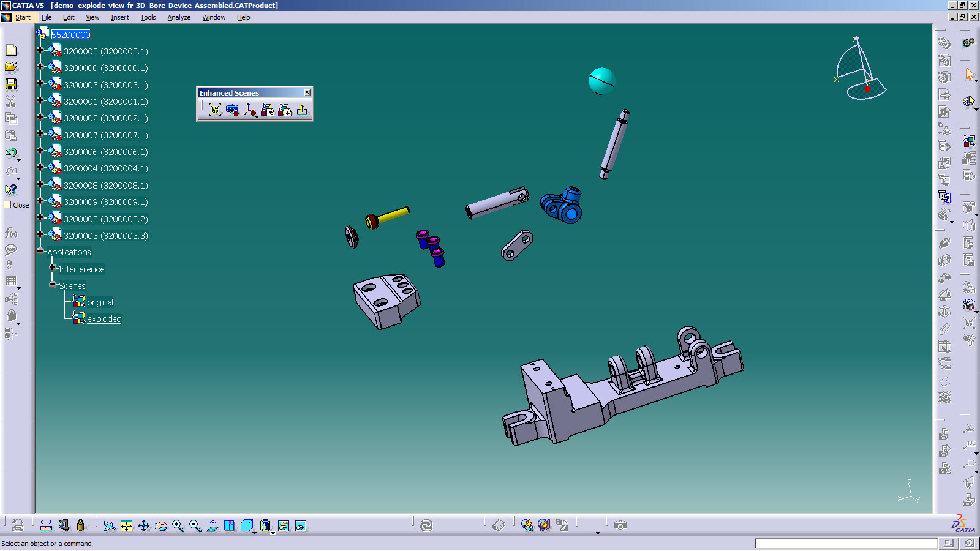The width and height of the screenshot is (980, 551).
Task: Click the Isometric View cube icon
Action: coord(246,526)
